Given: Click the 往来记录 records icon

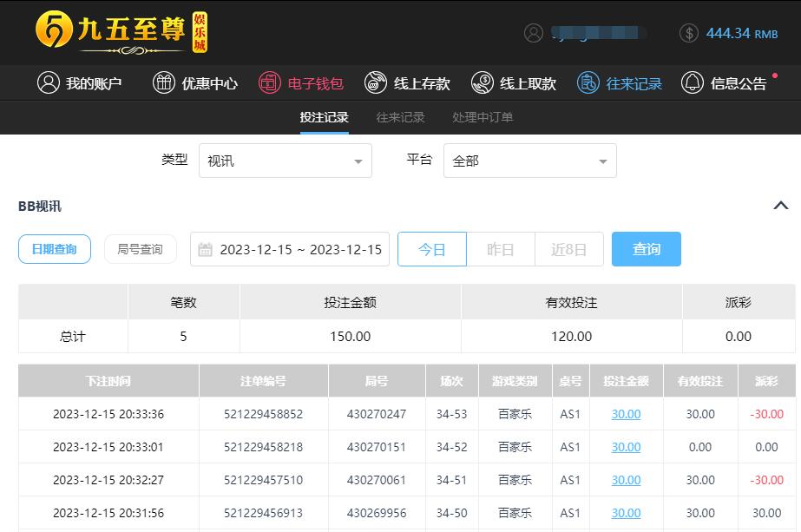Looking at the screenshot, I should 588,83.
